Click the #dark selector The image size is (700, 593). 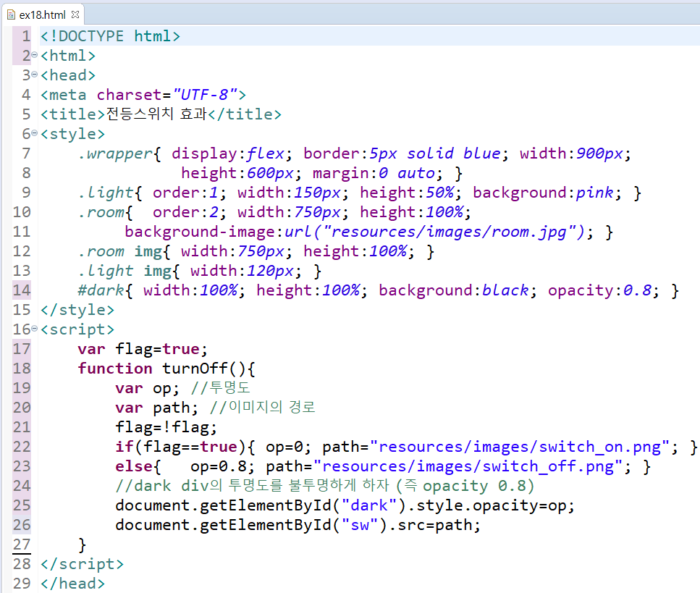101,290
